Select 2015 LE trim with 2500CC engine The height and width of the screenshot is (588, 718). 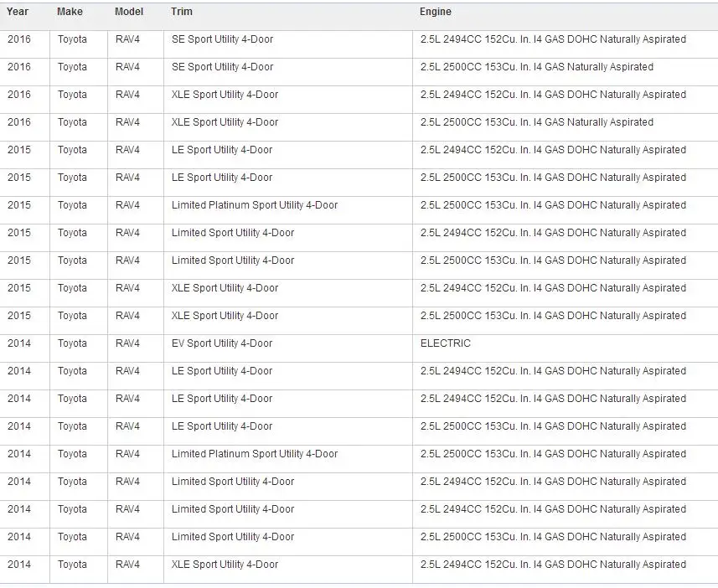pyautogui.click(x=222, y=178)
